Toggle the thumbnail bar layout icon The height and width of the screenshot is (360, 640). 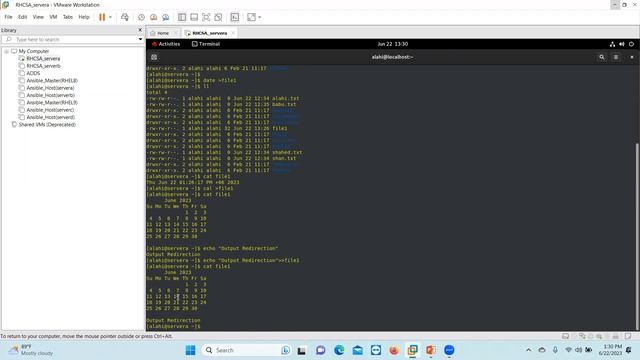tap(194, 17)
